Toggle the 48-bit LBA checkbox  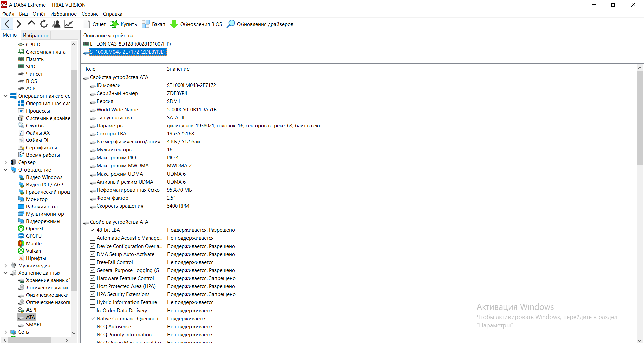tap(93, 230)
